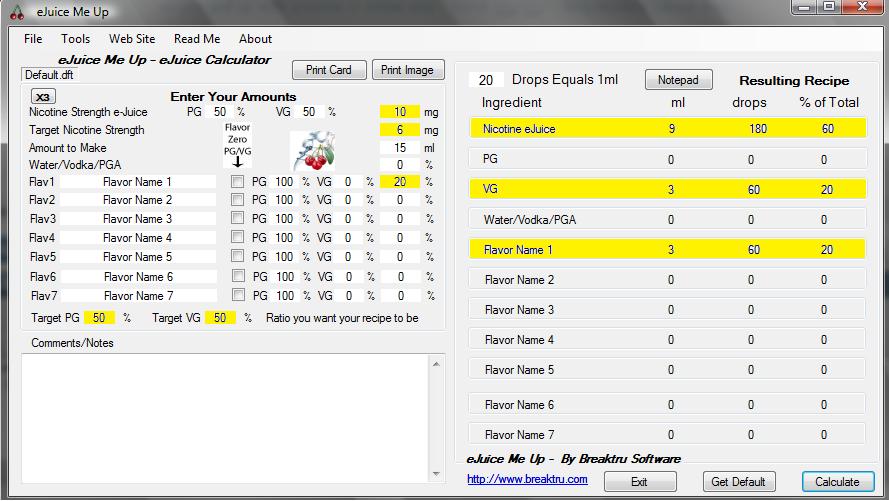The height and width of the screenshot is (501, 889).
Task: Click the Target PG percent field
Action: [99, 318]
